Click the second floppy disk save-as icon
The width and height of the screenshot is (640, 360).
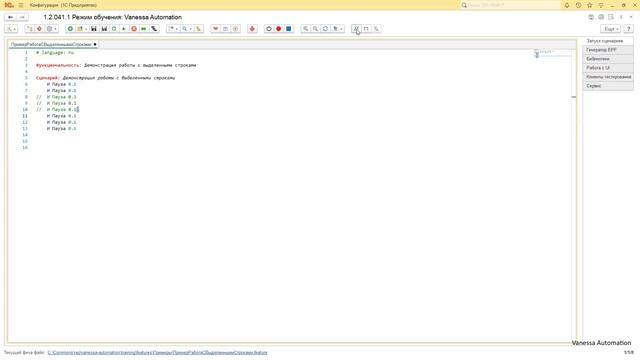(x=104, y=29)
